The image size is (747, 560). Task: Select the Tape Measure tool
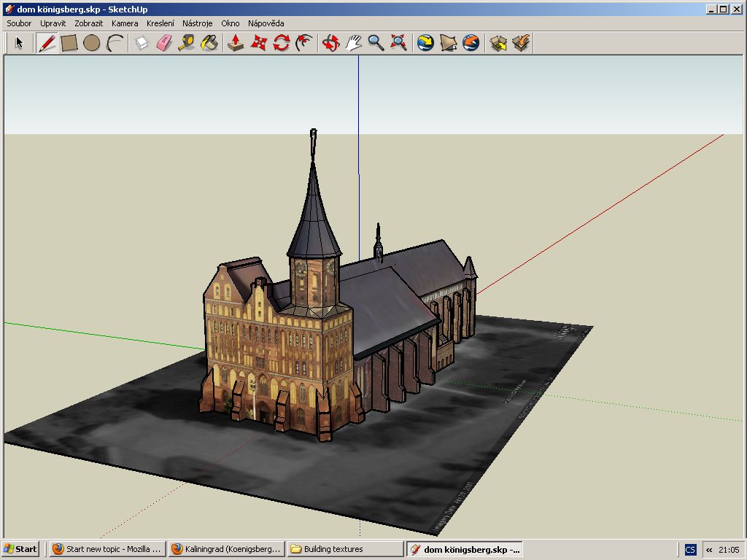tap(186, 43)
